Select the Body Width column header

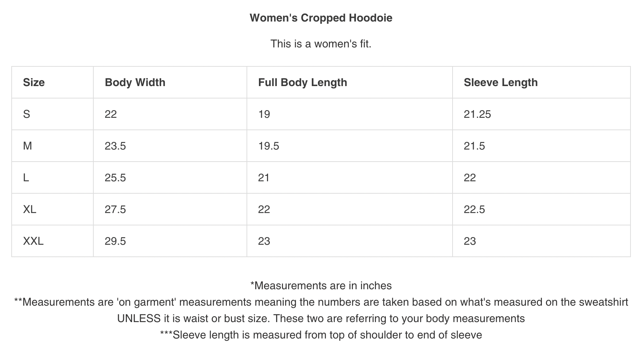click(x=135, y=82)
